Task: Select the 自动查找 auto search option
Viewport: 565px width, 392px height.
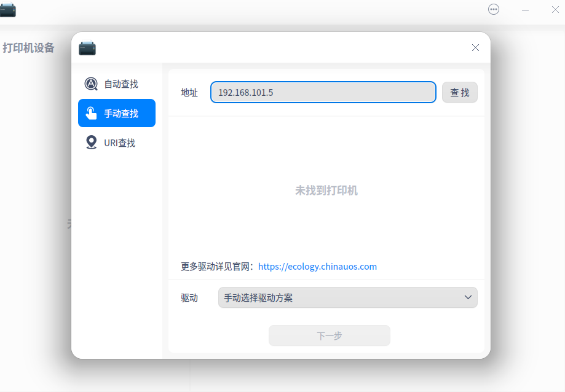Action: (116, 84)
